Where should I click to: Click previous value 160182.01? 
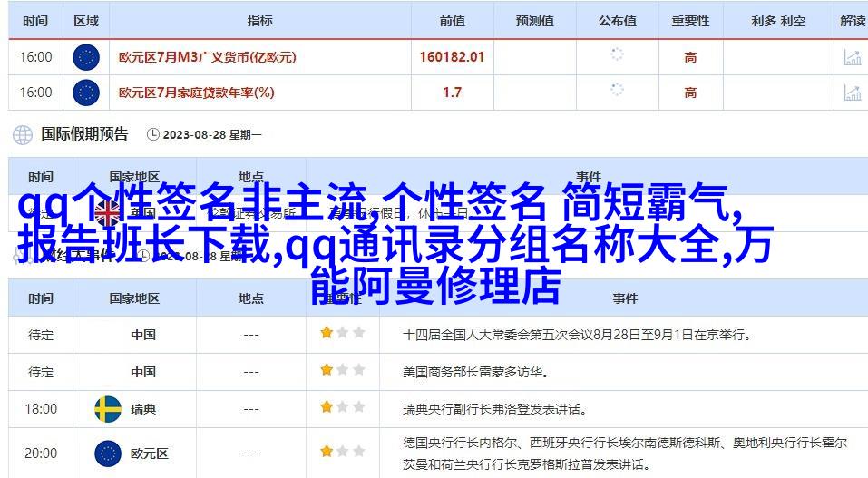[x=452, y=57]
